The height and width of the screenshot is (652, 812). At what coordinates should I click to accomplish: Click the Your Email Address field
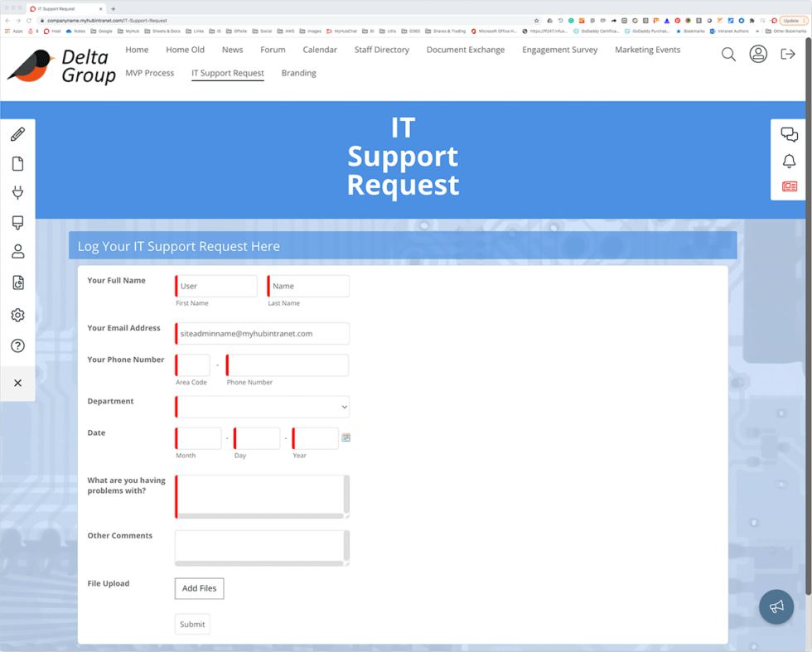(263, 334)
